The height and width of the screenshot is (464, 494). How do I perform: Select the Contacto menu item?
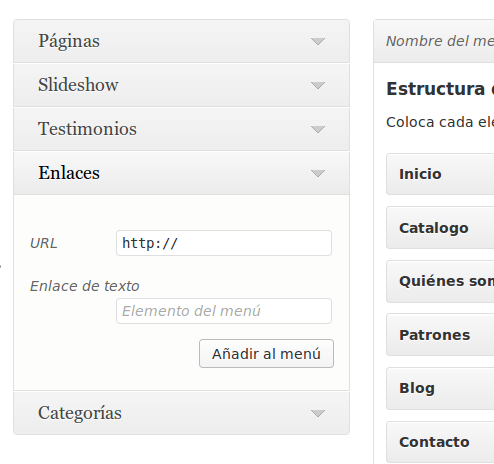[440, 442]
